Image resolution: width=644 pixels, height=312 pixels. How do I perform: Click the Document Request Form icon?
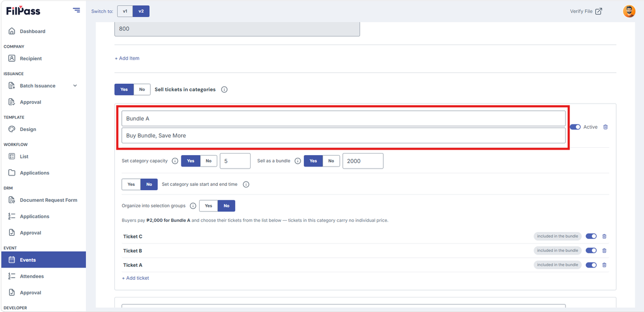tap(12, 200)
